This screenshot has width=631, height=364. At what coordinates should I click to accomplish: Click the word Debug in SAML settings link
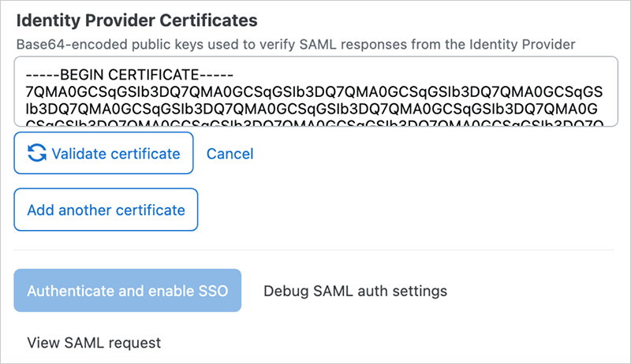pos(284,291)
